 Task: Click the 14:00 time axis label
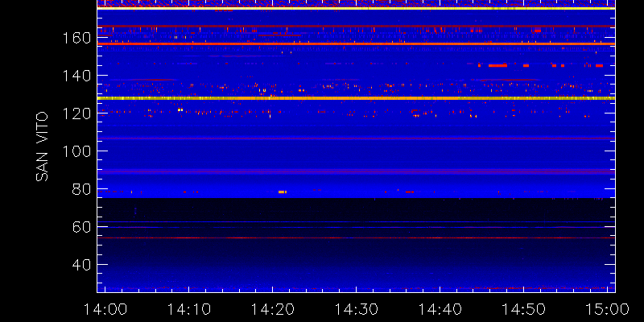tap(105, 309)
